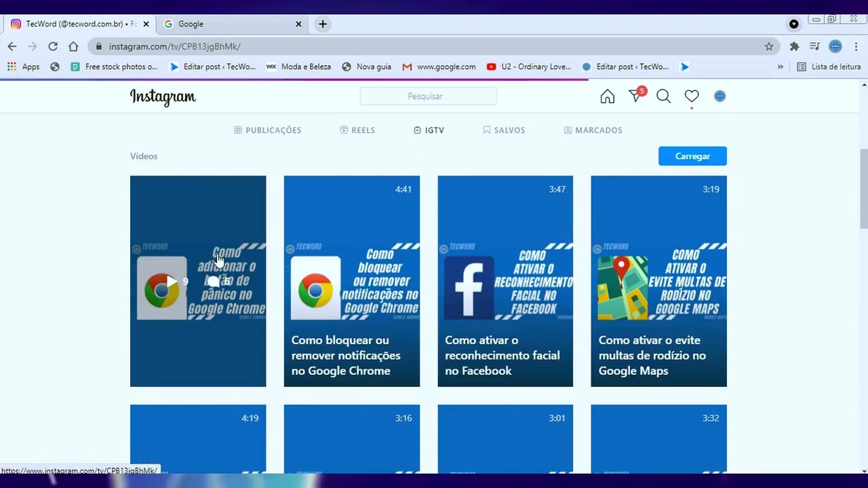
Task: Show more bookmarks with chevron
Action: [x=780, y=66]
